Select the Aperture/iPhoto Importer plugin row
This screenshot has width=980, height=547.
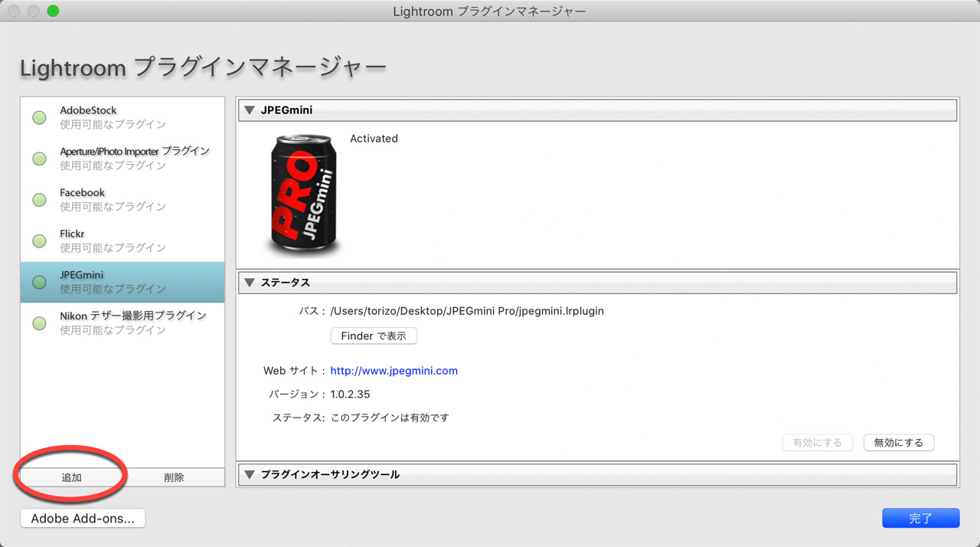[122, 159]
